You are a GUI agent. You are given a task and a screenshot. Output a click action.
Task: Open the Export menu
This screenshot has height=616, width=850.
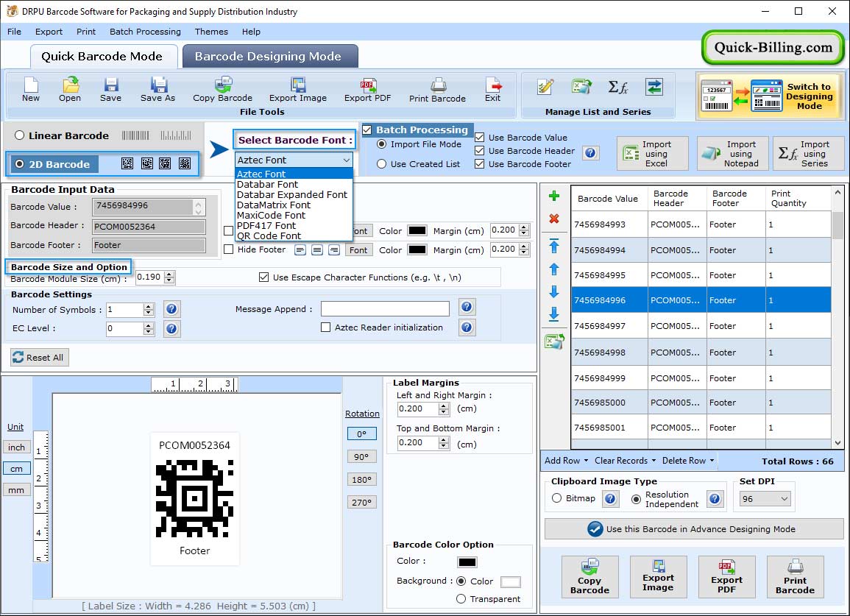click(x=49, y=32)
